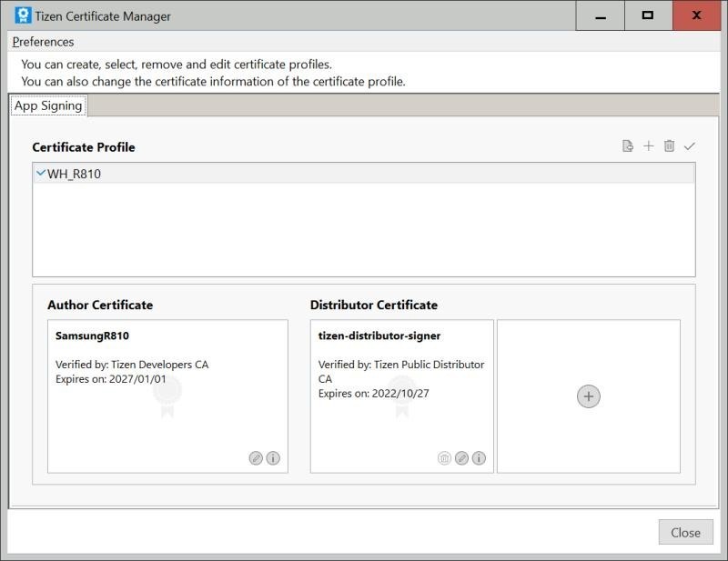Click the Distributor Certificate heading

point(374,305)
